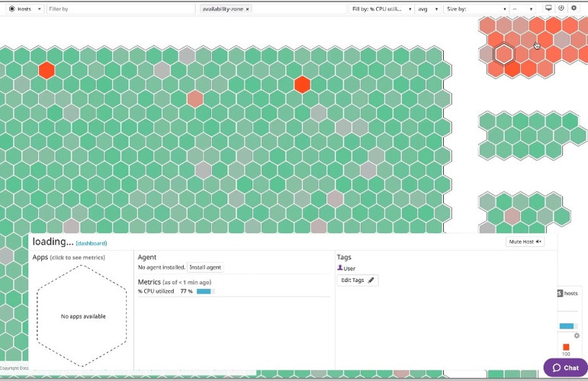
Task: Click the purple User icon under Tags
Action: 340,268
